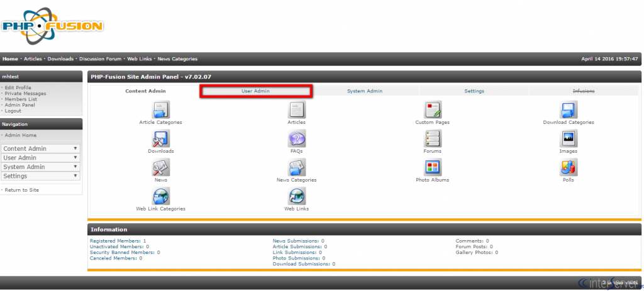The width and height of the screenshot is (644, 291).
Task: Open the FAQs icon
Action: point(297,138)
